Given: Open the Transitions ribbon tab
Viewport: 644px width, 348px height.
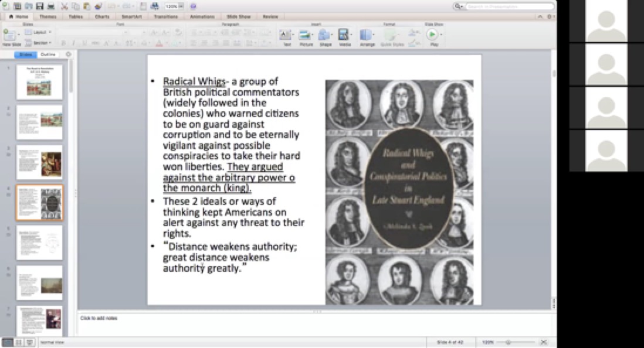Looking at the screenshot, I should click(x=166, y=16).
